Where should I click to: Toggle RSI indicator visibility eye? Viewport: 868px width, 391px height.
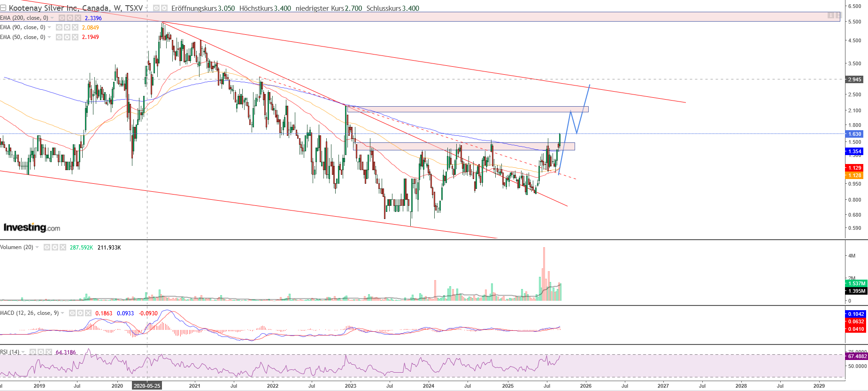click(x=33, y=352)
